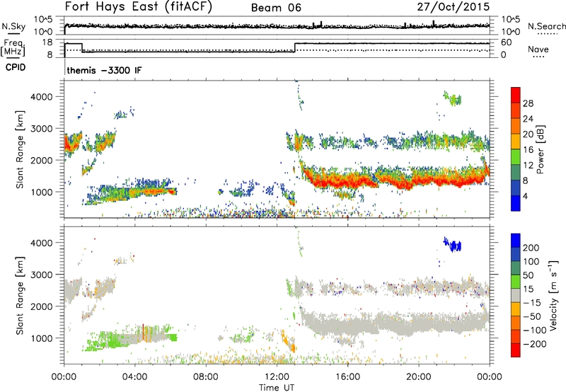
Task: Click the '-200' label on the velocity colorbar
Action: point(535,344)
